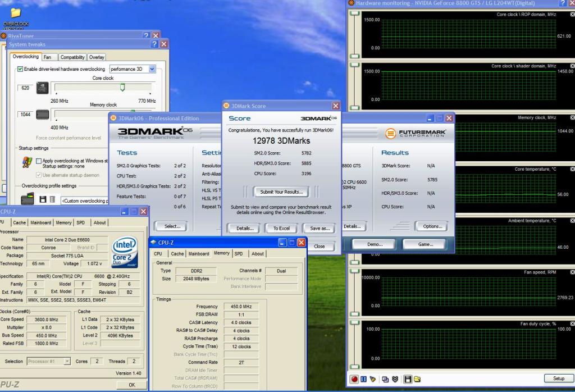Click the 'Intel Core 2 Duo E6600' name value

(67, 240)
